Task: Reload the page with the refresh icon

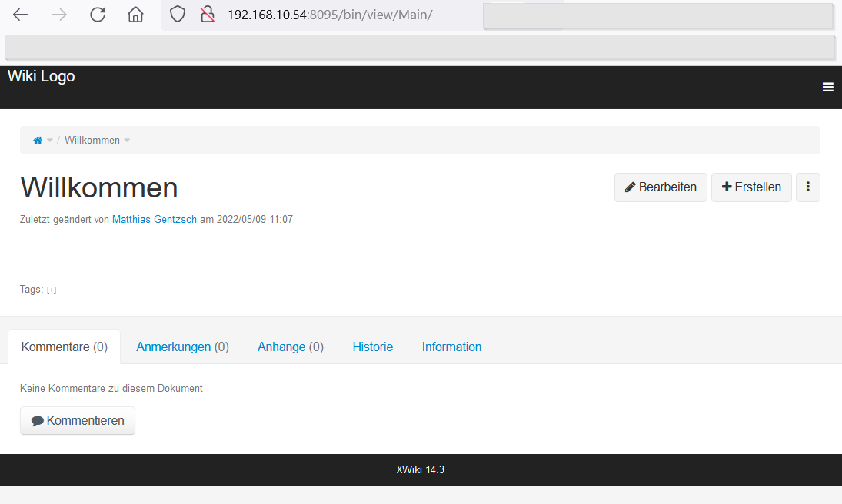Action: 98,15
